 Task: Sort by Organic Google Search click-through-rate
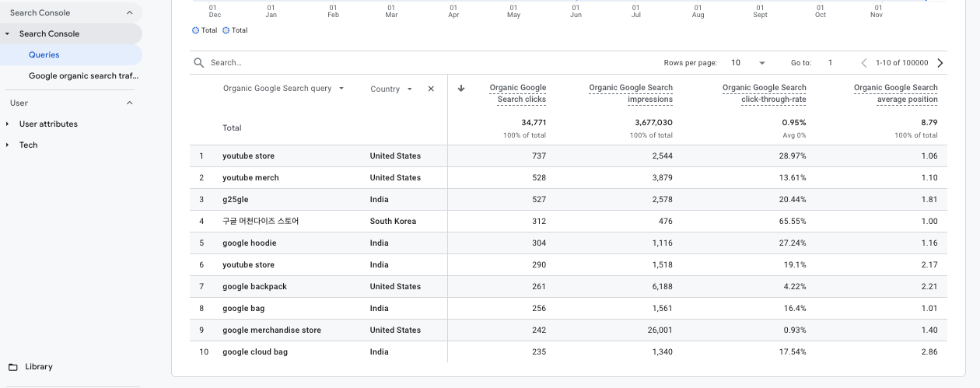764,93
